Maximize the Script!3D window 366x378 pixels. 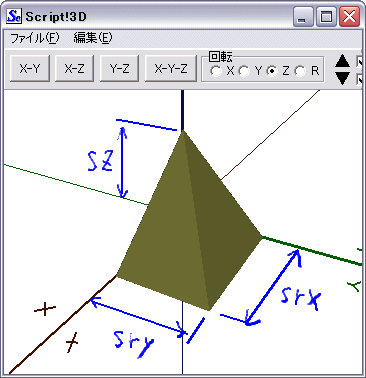point(326,17)
